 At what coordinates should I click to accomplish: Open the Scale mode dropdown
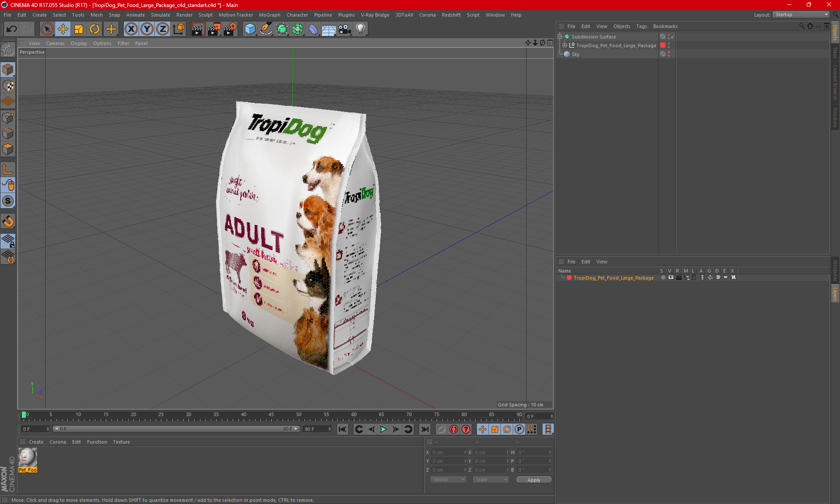tap(491, 479)
